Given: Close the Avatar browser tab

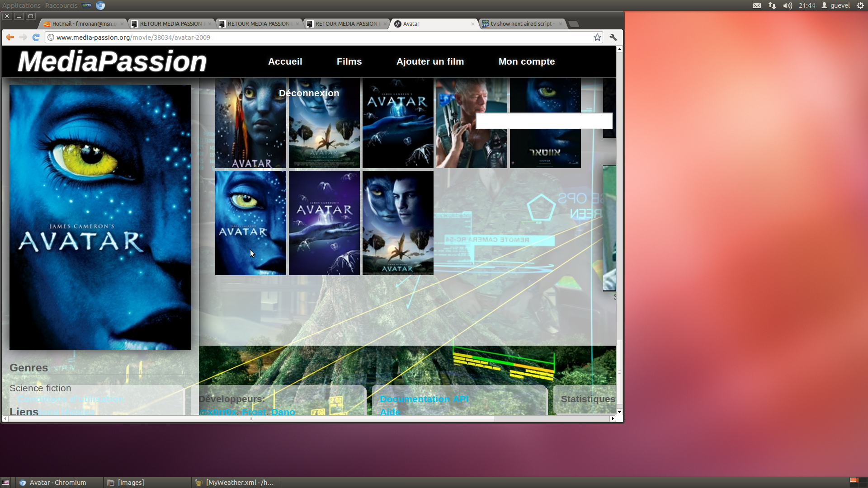Looking at the screenshot, I should pos(473,24).
